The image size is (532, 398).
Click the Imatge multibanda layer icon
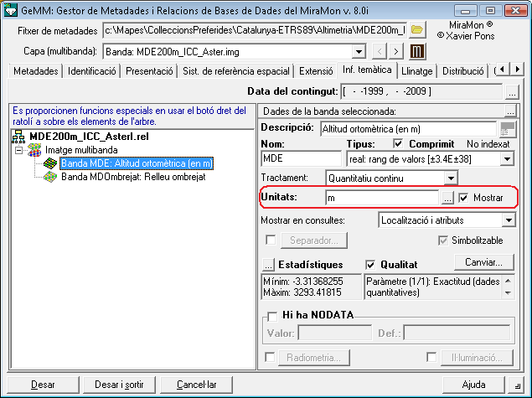34,150
